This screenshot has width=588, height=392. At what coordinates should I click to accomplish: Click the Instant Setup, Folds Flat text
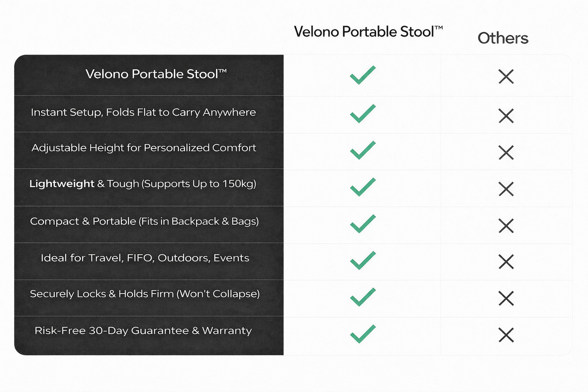pos(143,113)
